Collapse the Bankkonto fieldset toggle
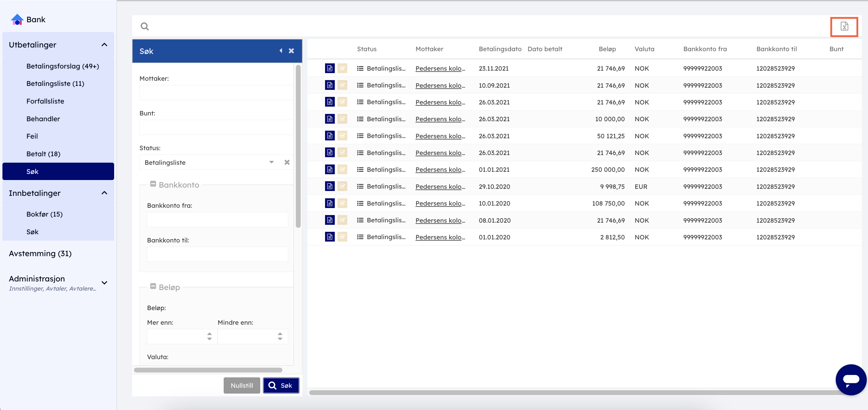Viewport: 868px width, 410px height. [153, 184]
